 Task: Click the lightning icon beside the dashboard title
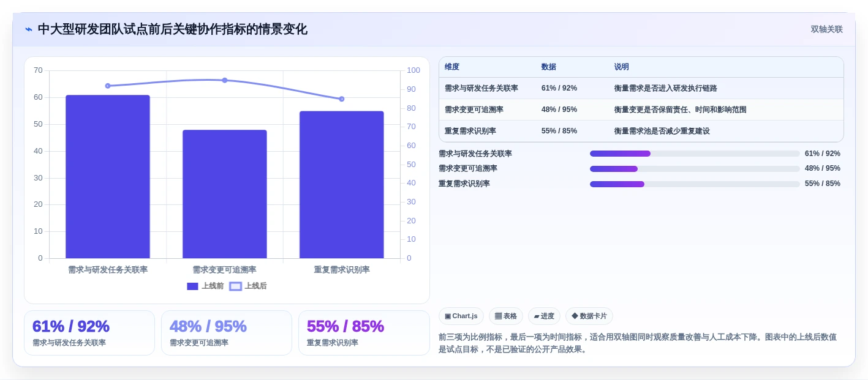tap(29, 29)
